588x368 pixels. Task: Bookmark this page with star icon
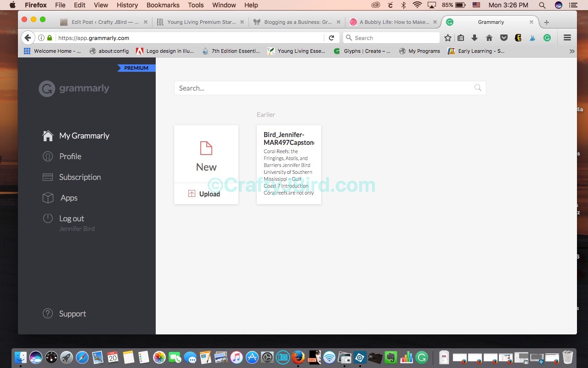point(448,38)
